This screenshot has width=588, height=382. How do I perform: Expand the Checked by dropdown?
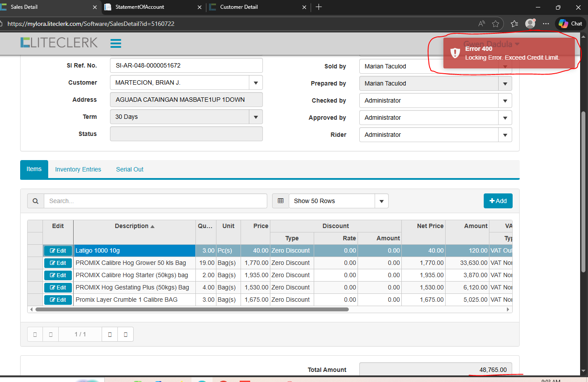(505, 100)
